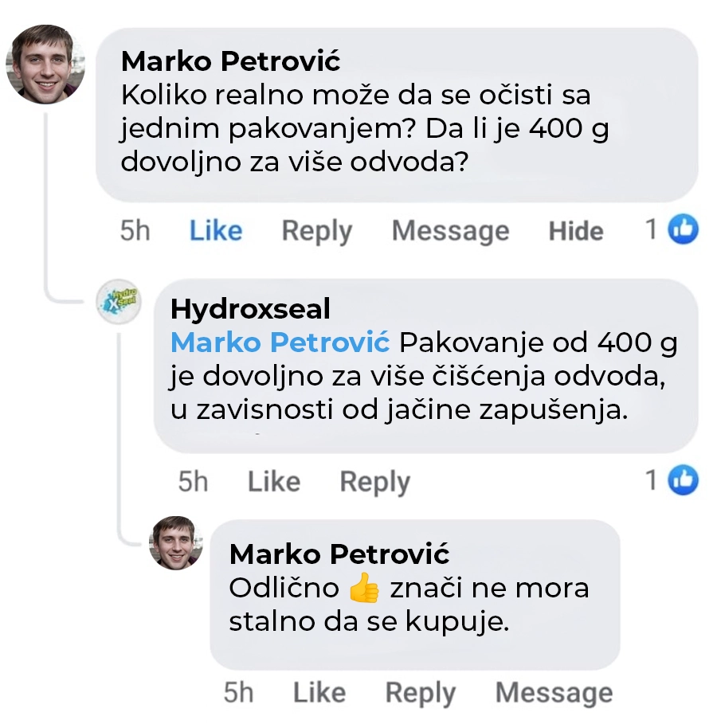Click the 5h timestamp on Hydroxseal's reply
This screenshot has height=728, width=717.
[x=193, y=482]
